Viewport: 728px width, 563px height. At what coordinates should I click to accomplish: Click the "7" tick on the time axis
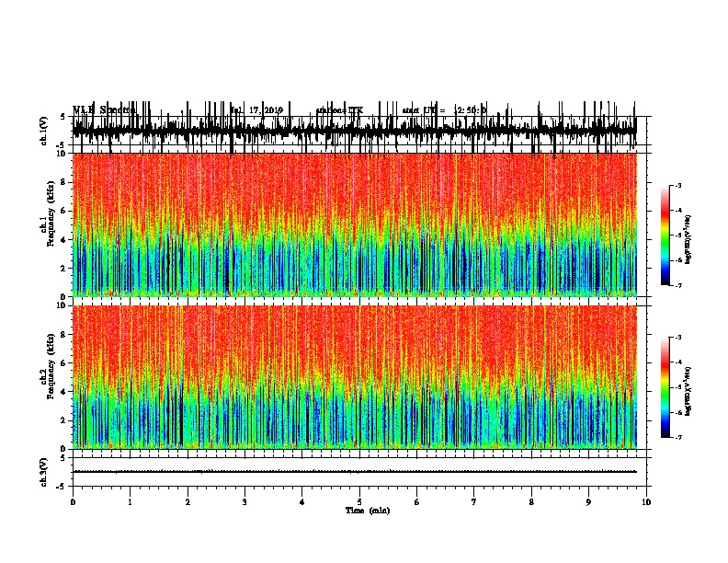(474, 502)
